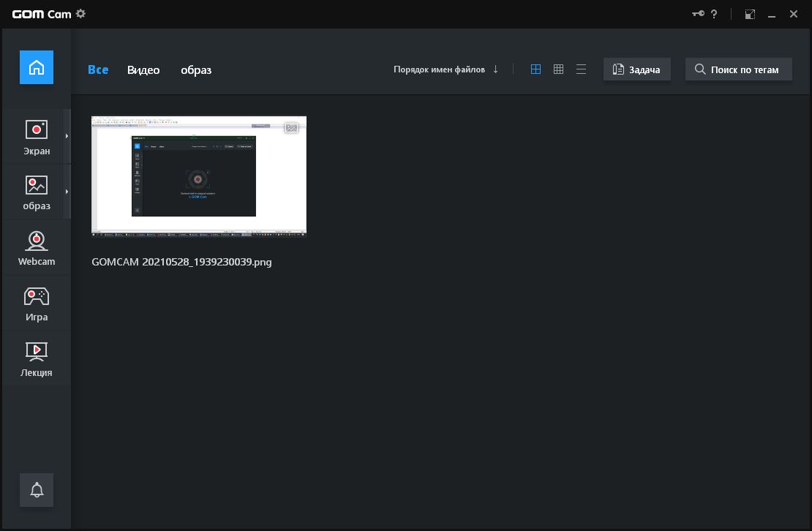The height and width of the screenshot is (531, 812).
Task: Click the Поиск по тегам search field
Action: (738, 69)
